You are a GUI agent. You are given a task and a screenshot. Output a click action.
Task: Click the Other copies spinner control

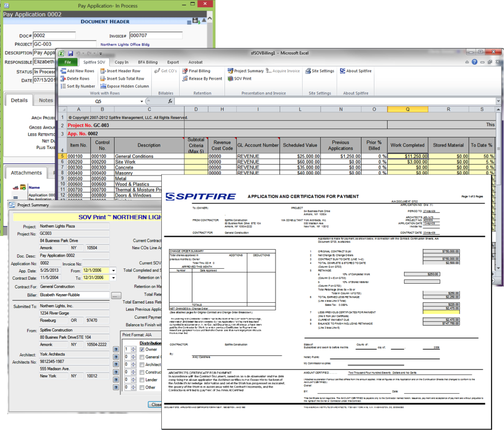pyautogui.click(x=134, y=387)
